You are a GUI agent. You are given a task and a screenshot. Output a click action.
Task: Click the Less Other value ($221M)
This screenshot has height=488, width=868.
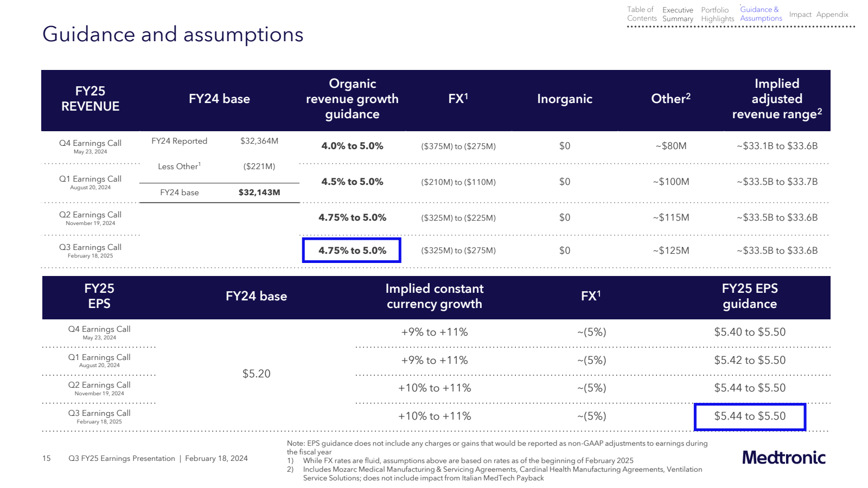pyautogui.click(x=259, y=166)
